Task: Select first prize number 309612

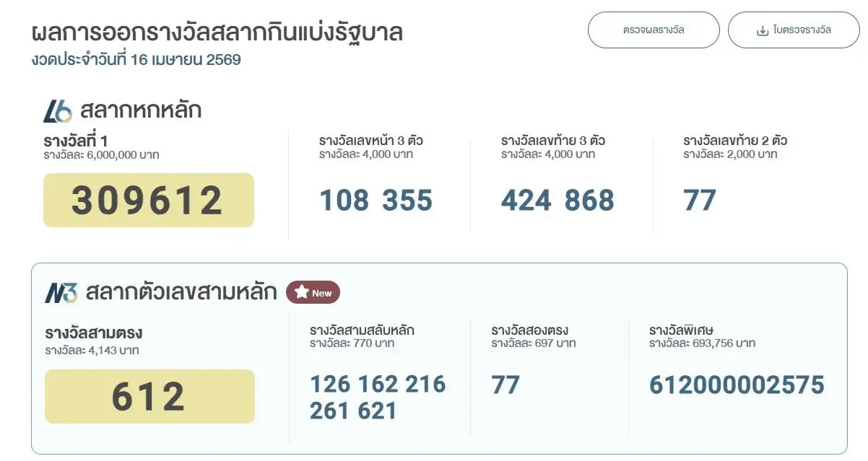Action: tap(148, 201)
